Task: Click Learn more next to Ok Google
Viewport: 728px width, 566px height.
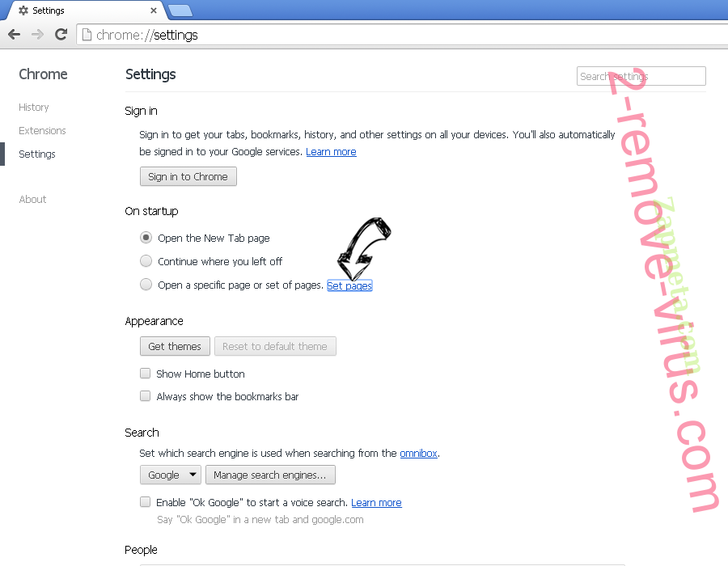Action: (376, 502)
